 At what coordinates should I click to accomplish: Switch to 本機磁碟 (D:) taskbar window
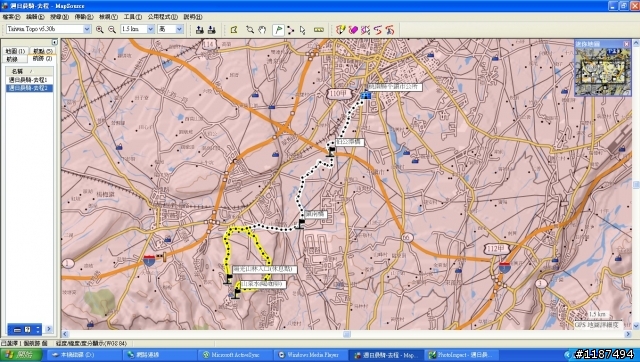84,355
